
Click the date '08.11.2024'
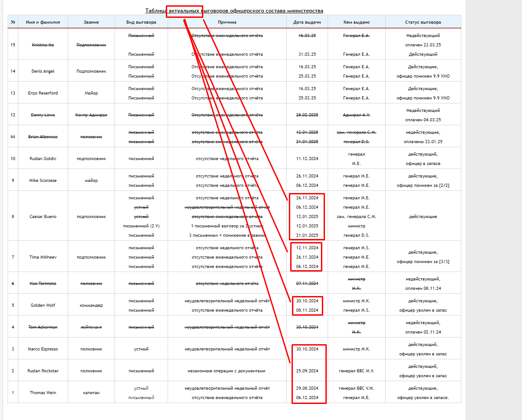click(x=307, y=310)
